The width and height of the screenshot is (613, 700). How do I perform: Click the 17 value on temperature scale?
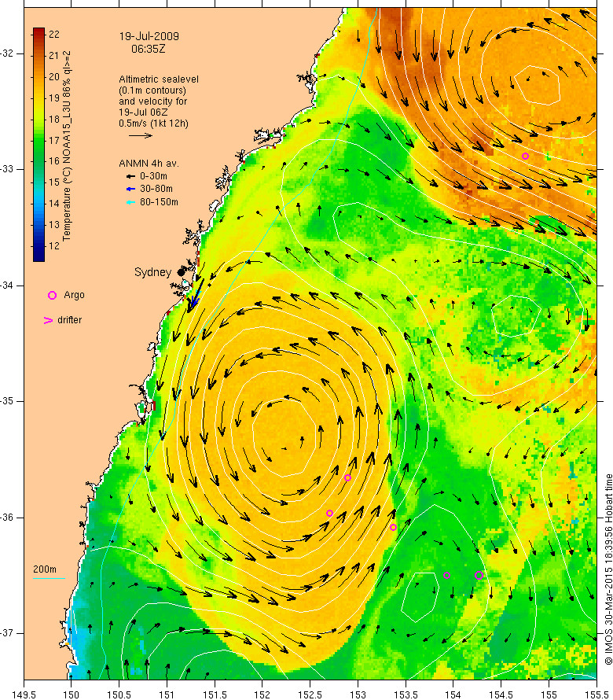(54, 140)
